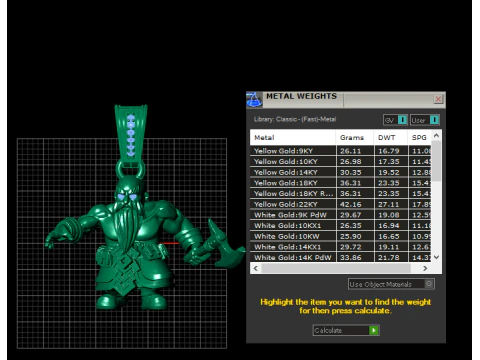Toggle the User library switch
The height and width of the screenshot is (360, 480).
(x=425, y=120)
